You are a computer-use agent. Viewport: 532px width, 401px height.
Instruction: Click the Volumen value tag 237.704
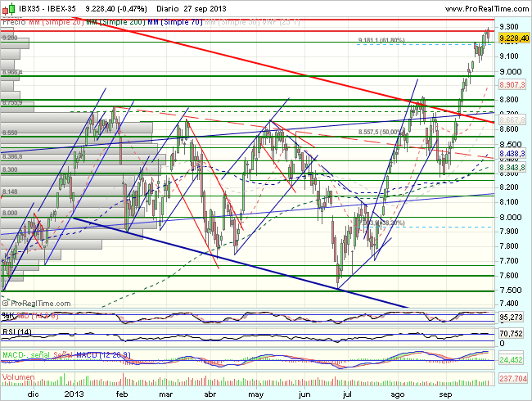click(x=513, y=380)
